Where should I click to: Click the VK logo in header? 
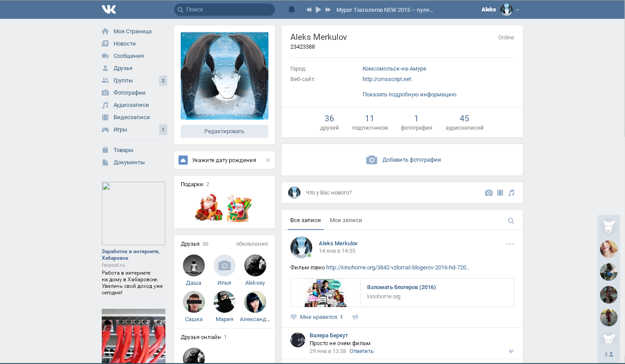click(x=109, y=9)
